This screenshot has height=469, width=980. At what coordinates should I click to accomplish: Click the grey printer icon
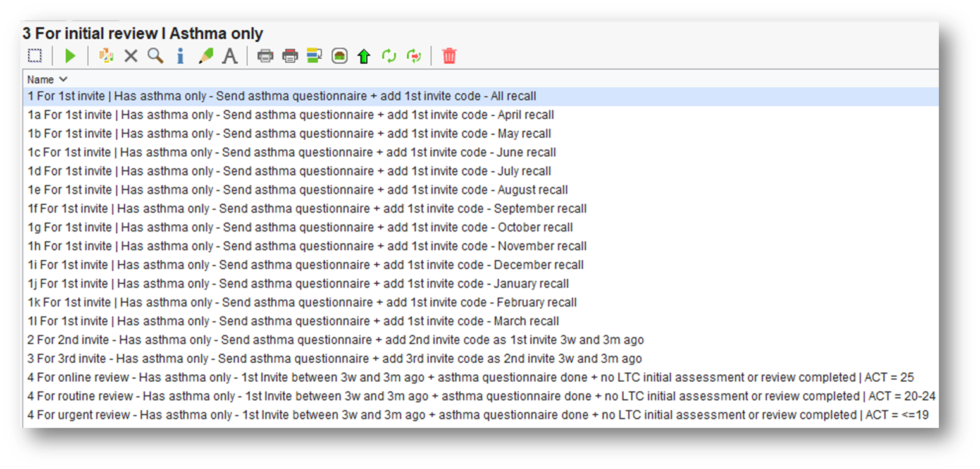coord(266,56)
